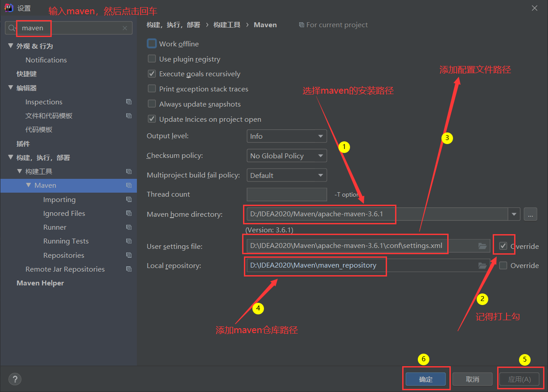Image resolution: width=548 pixels, height=392 pixels.
Task: Click the project-scope icon next to Inspections
Action: [129, 102]
